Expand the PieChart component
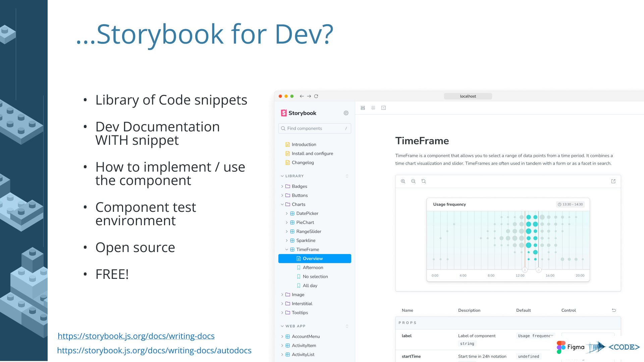 coord(305,223)
